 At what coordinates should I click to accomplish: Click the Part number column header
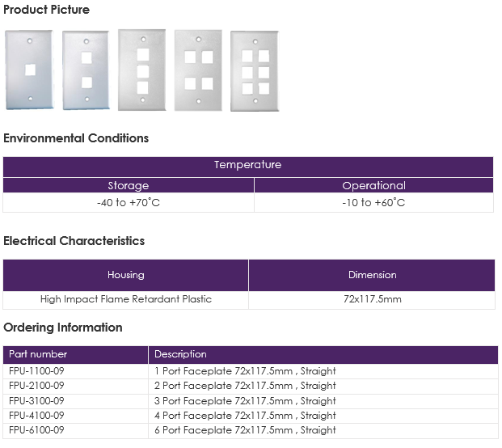[75, 354]
